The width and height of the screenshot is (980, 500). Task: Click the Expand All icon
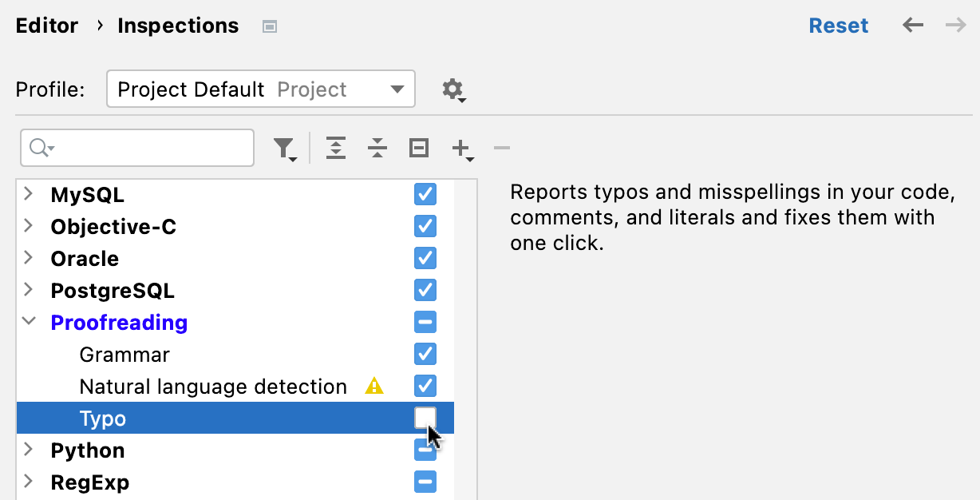coord(335,148)
